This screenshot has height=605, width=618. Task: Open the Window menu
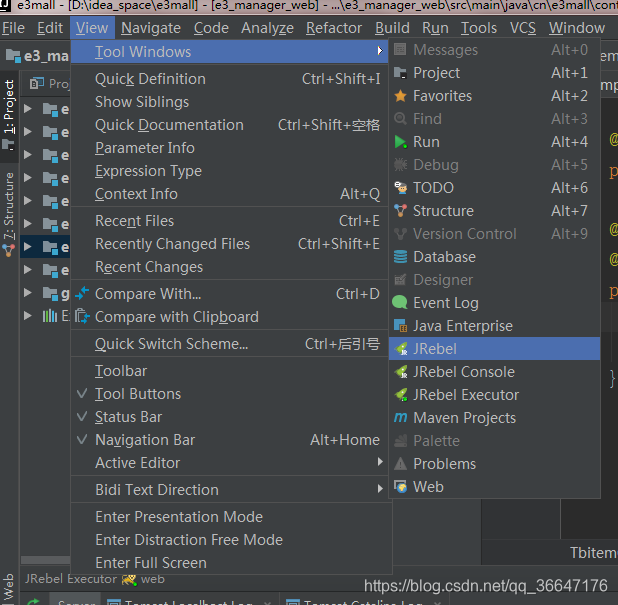tap(577, 28)
